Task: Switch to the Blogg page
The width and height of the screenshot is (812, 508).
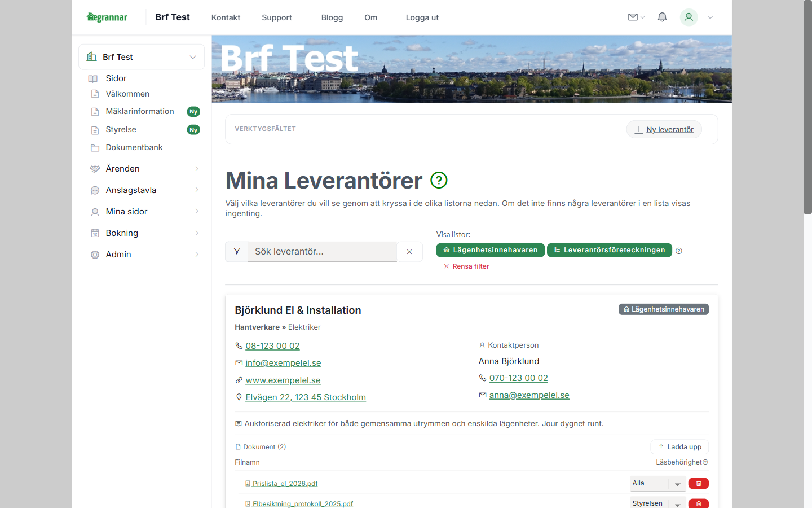Action: click(332, 17)
